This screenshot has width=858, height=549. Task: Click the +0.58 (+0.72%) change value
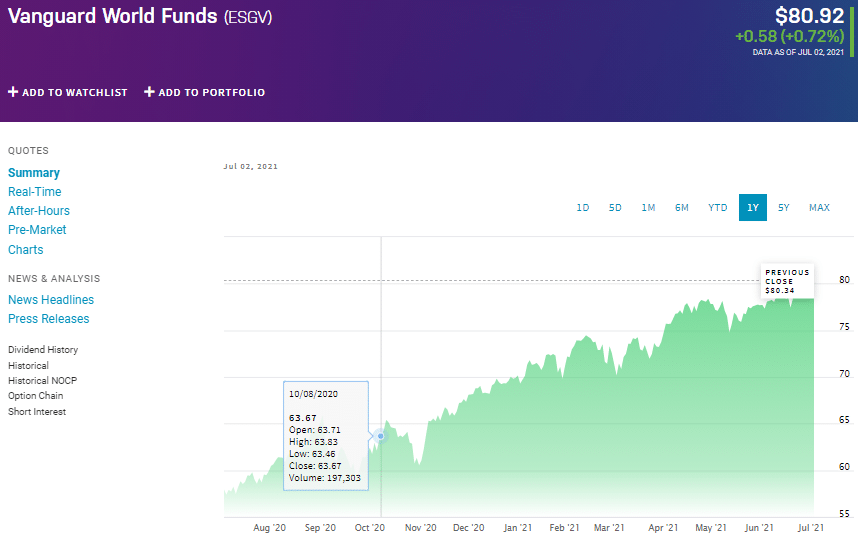click(790, 36)
